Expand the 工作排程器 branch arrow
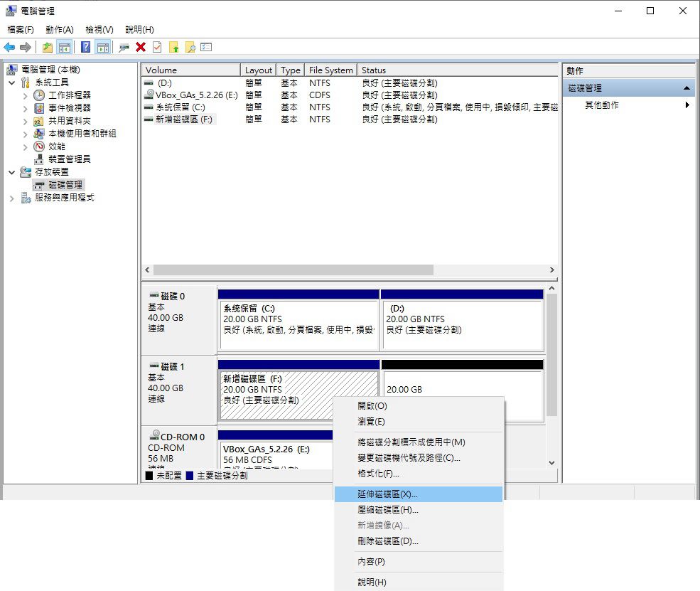 [26, 95]
